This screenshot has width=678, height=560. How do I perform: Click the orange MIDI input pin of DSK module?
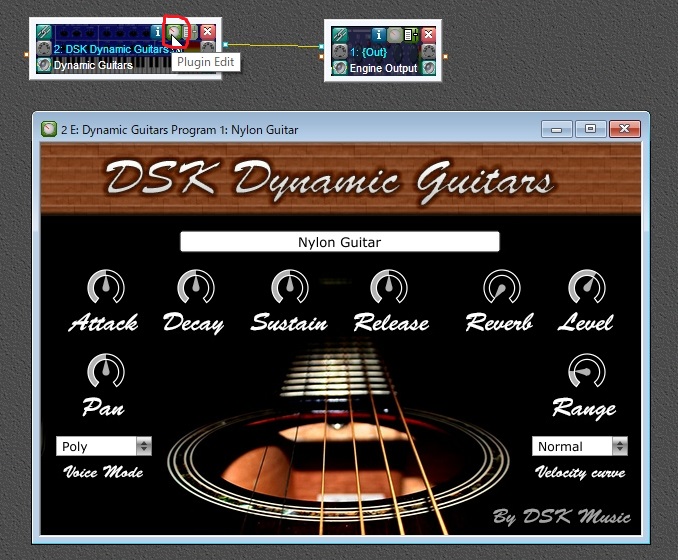pyautogui.click(x=26, y=54)
